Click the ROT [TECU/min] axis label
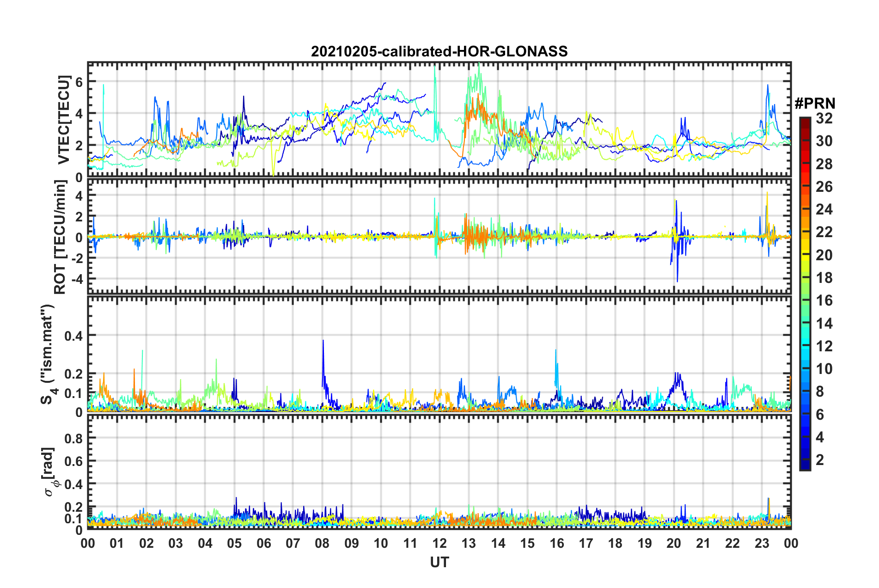879x588 pixels. (x=61, y=237)
